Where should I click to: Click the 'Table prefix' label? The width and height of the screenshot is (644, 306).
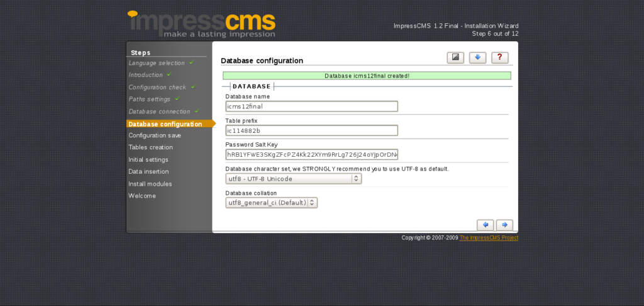coord(241,120)
